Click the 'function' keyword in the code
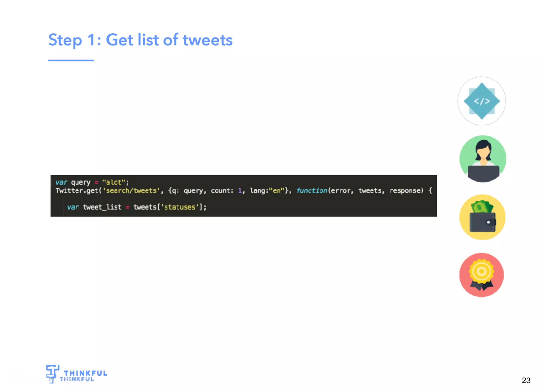 coord(312,190)
